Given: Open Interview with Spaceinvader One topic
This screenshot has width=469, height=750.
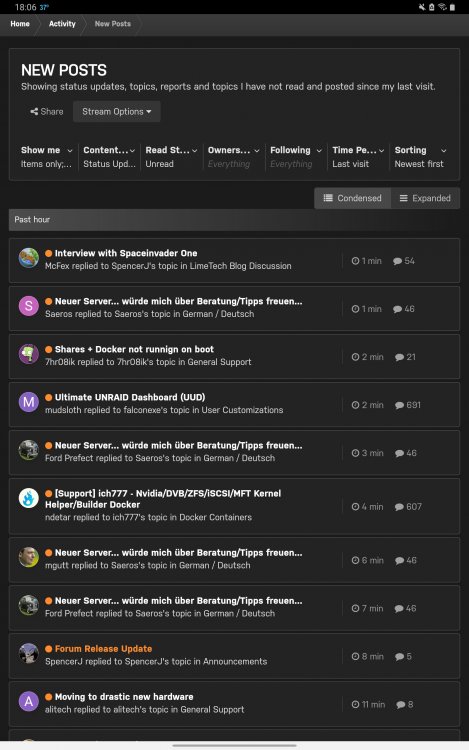Looking at the screenshot, I should click(126, 253).
